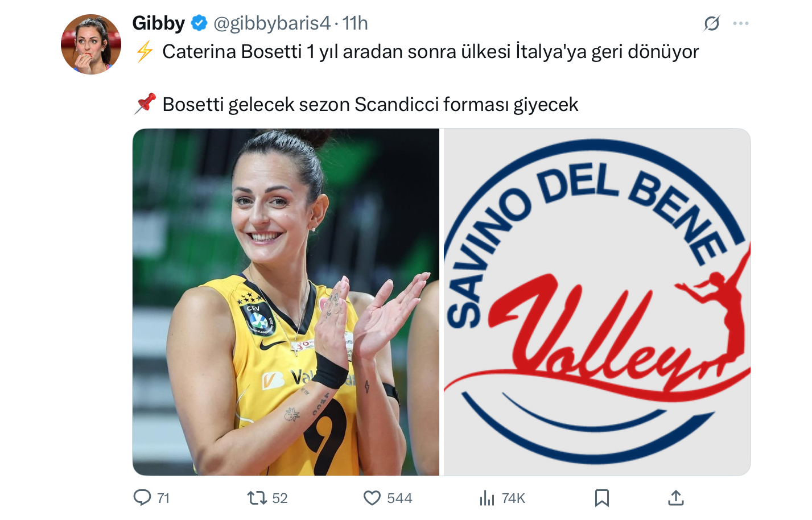This screenshot has height=520, width=812.
Task: Share the tweet via upload arrow icon
Action: [675, 498]
